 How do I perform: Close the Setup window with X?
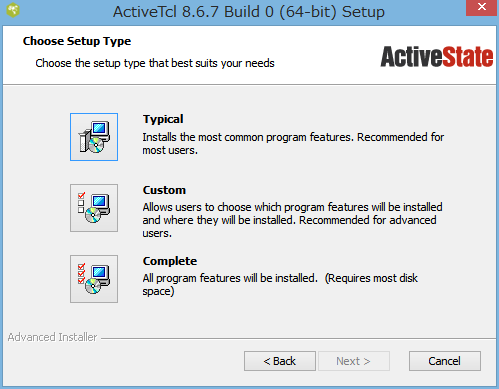[482, 7]
